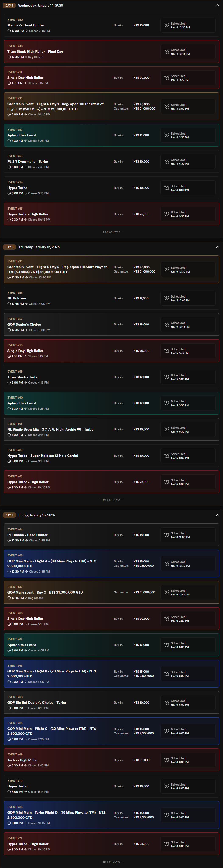Open GOP Main Event Flight D Day 1

click(56, 106)
